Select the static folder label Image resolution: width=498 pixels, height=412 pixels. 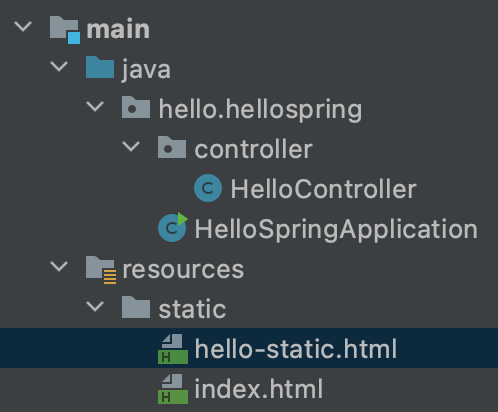tap(192, 309)
